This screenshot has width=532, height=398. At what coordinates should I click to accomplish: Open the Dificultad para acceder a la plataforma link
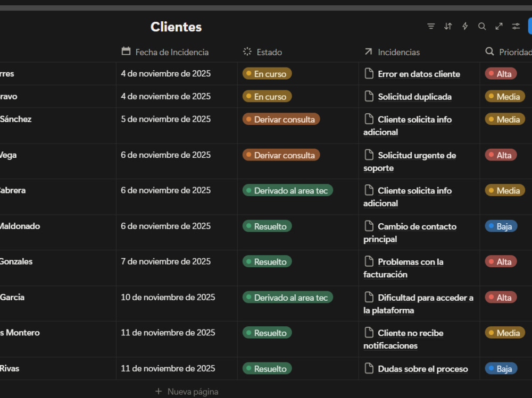pos(418,304)
